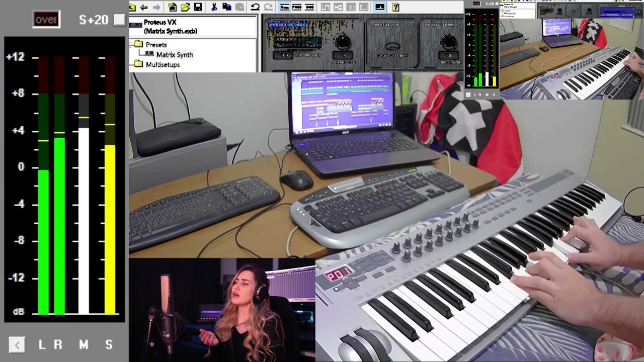The width and height of the screenshot is (644, 362).
Task: Click the yellow back arrow icon
Action: coord(144,7)
